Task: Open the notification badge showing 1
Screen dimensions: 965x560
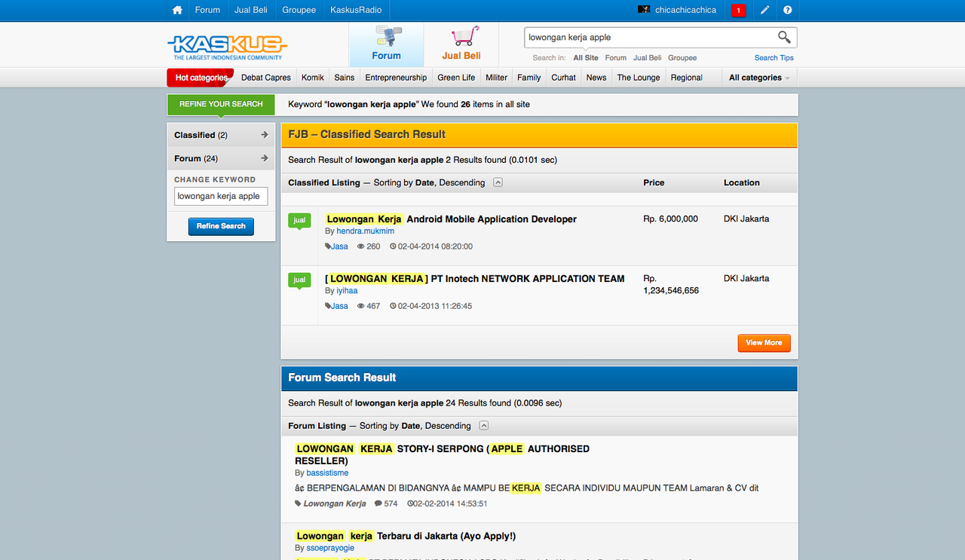Action: tap(739, 11)
